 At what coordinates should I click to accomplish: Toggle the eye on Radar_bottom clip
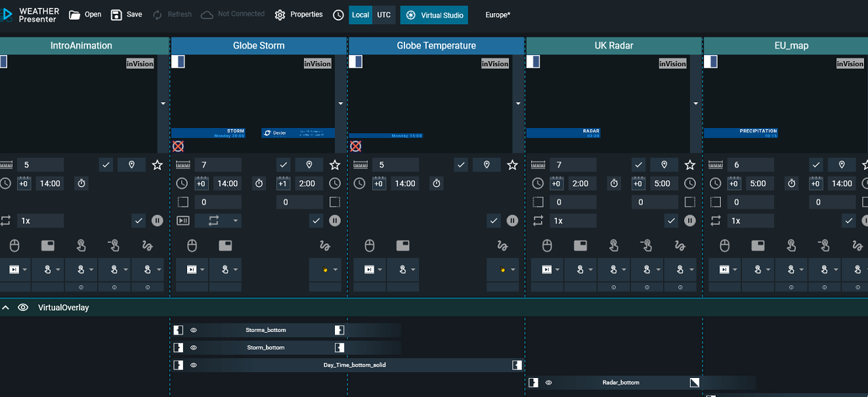[x=548, y=383]
